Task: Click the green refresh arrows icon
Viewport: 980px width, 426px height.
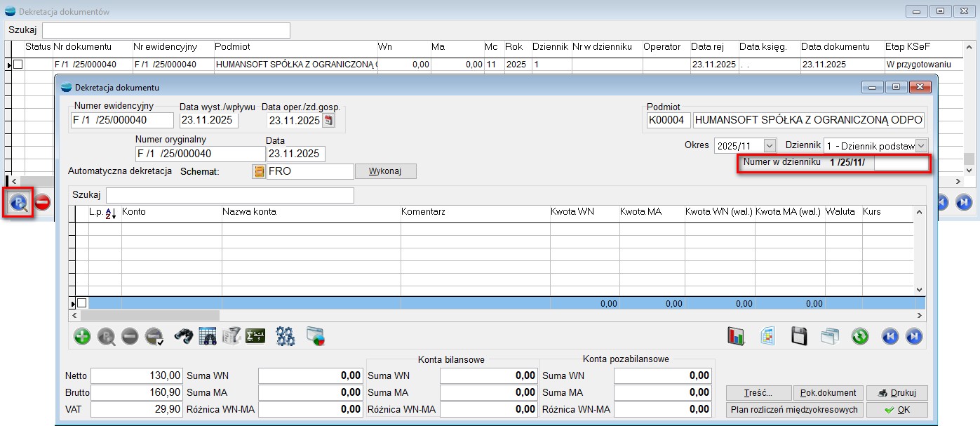Action: [x=860, y=336]
